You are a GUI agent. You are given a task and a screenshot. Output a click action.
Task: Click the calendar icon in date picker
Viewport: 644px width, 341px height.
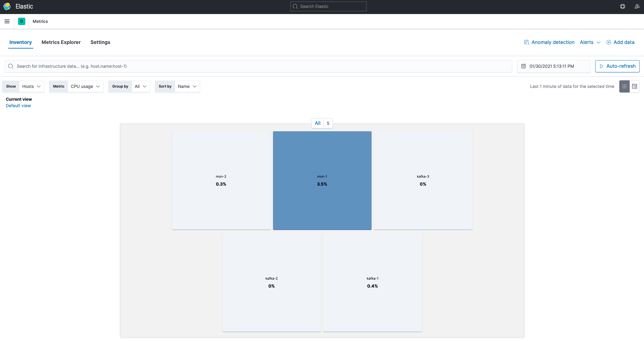click(x=523, y=66)
